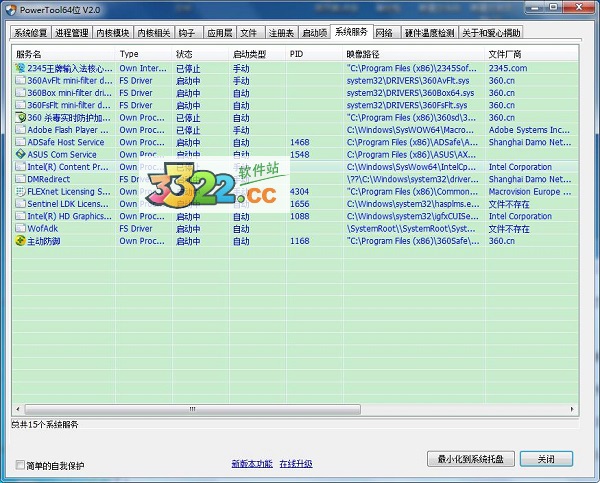Image resolution: width=600 pixels, height=483 pixels.
Task: Click vendor cell Macrovision Europe
Action: coord(530,191)
